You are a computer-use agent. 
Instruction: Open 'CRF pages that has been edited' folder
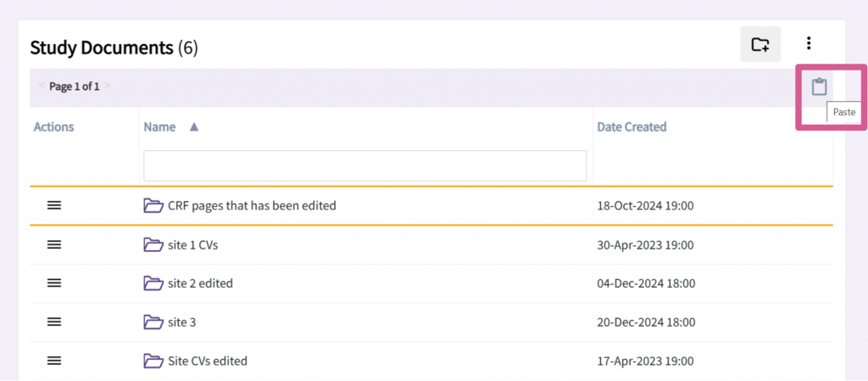coord(252,205)
